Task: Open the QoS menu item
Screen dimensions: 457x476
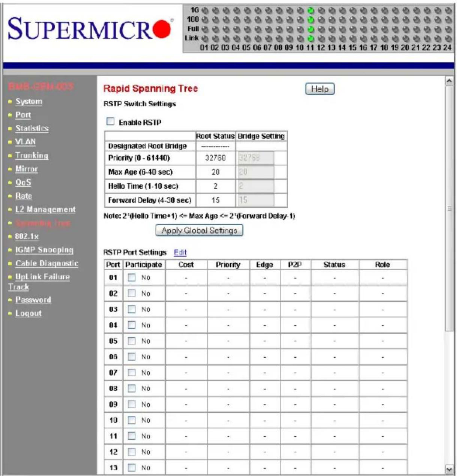Action: [x=23, y=183]
